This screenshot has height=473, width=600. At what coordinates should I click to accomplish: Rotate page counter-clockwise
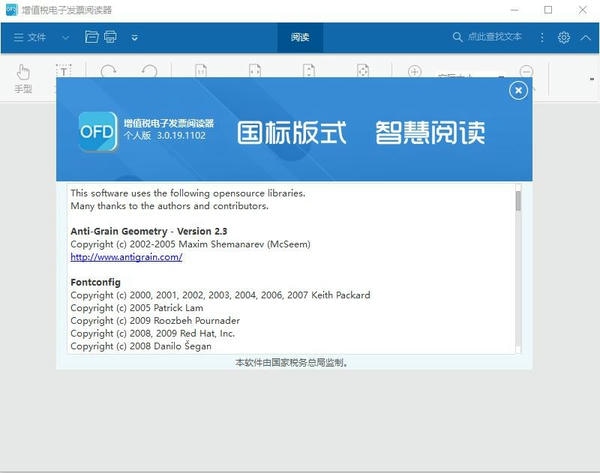pos(149,71)
